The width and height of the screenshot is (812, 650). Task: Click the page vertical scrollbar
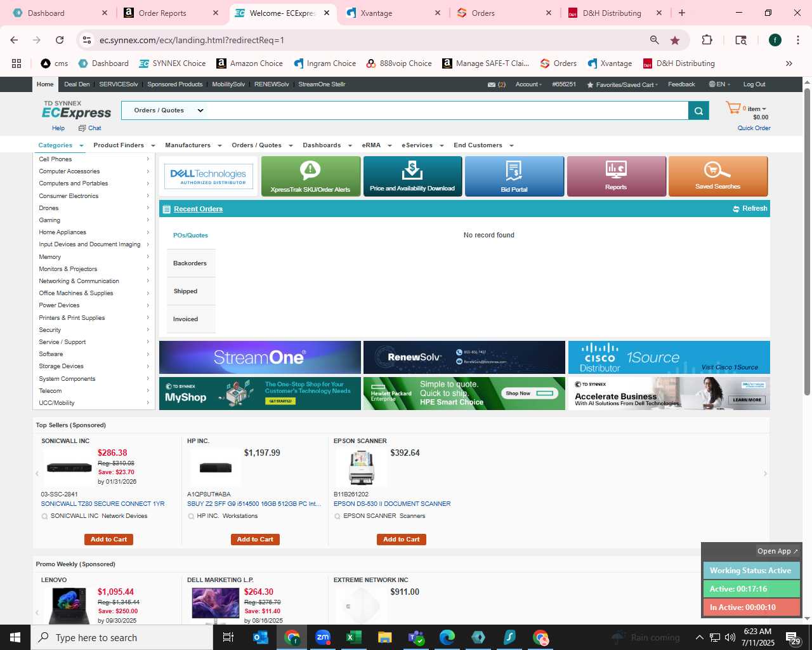[807, 241]
